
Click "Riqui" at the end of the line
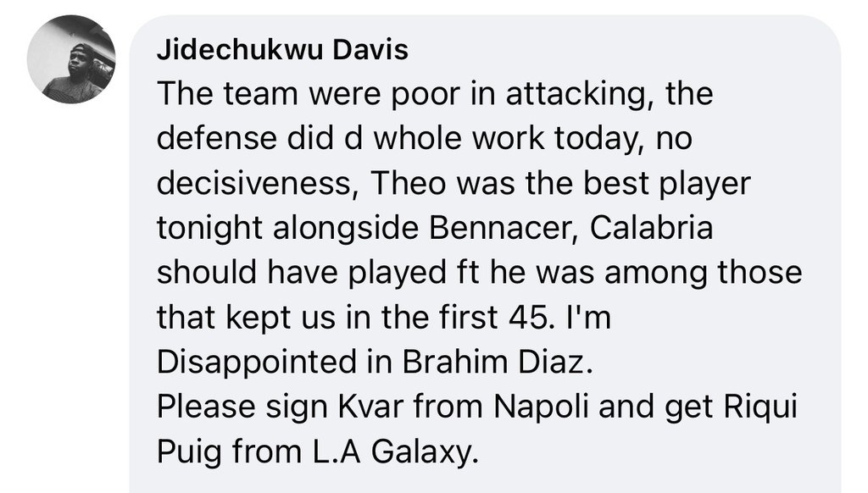tap(760, 407)
